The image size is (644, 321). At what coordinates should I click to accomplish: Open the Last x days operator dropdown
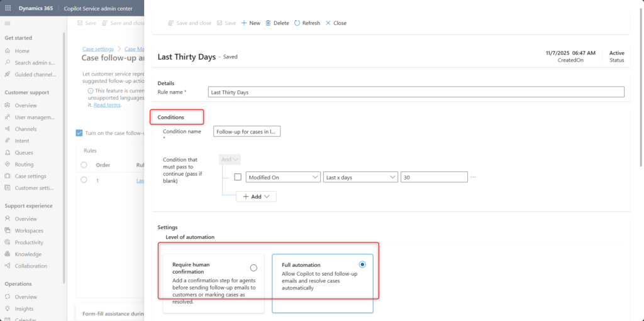(360, 177)
